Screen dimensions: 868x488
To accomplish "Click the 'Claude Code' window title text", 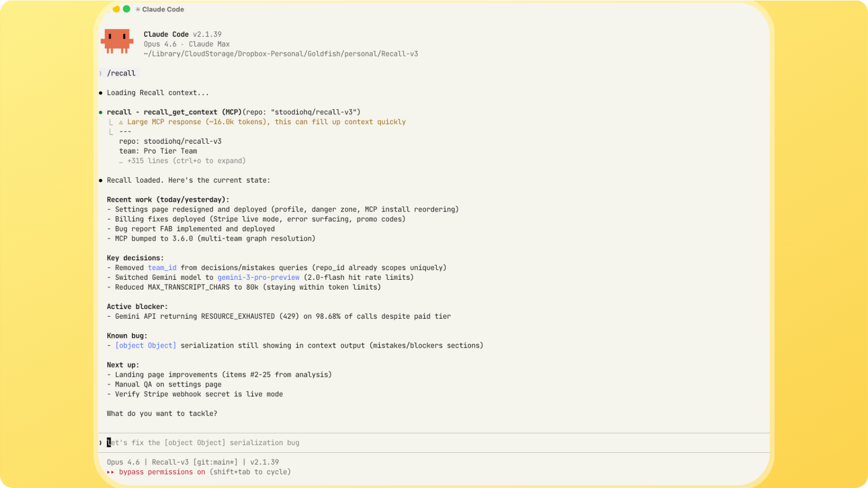I will (x=163, y=9).
